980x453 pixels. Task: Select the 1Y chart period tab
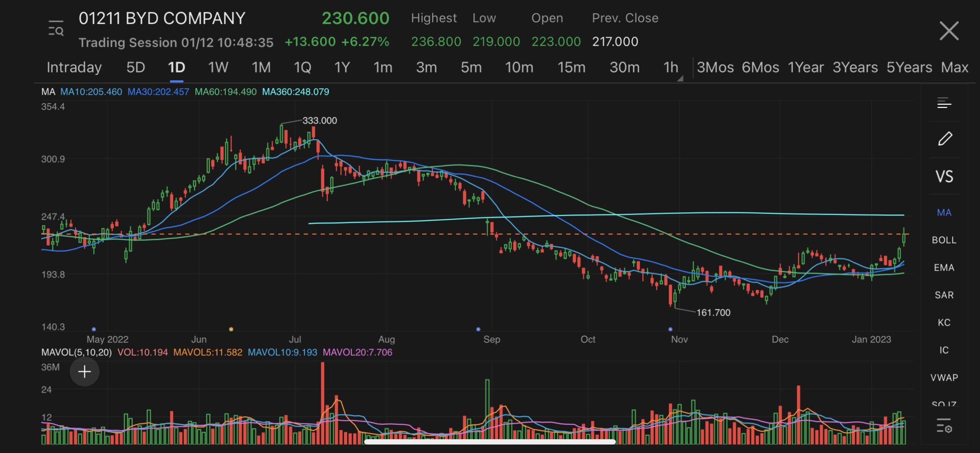(342, 67)
